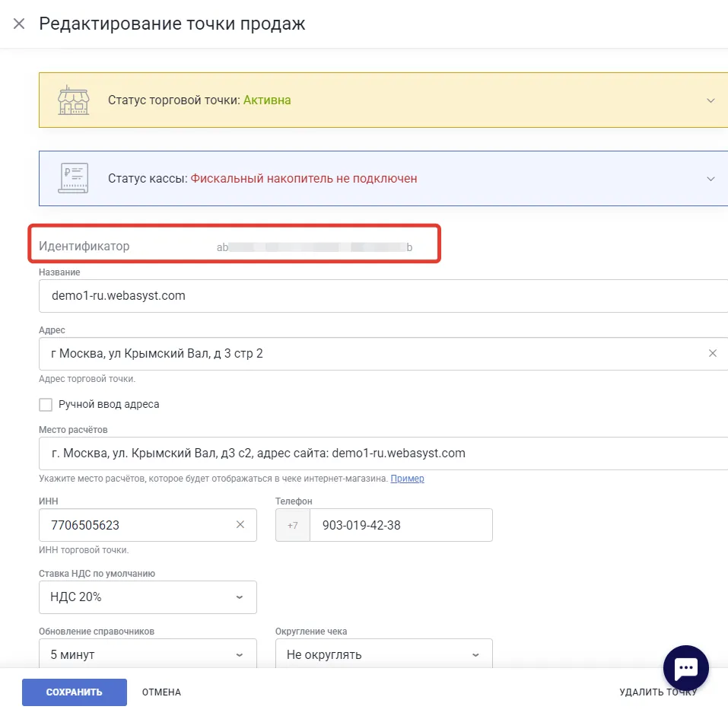The height and width of the screenshot is (716, 728).
Task: Click the blurred identifier value
Action: [314, 247]
